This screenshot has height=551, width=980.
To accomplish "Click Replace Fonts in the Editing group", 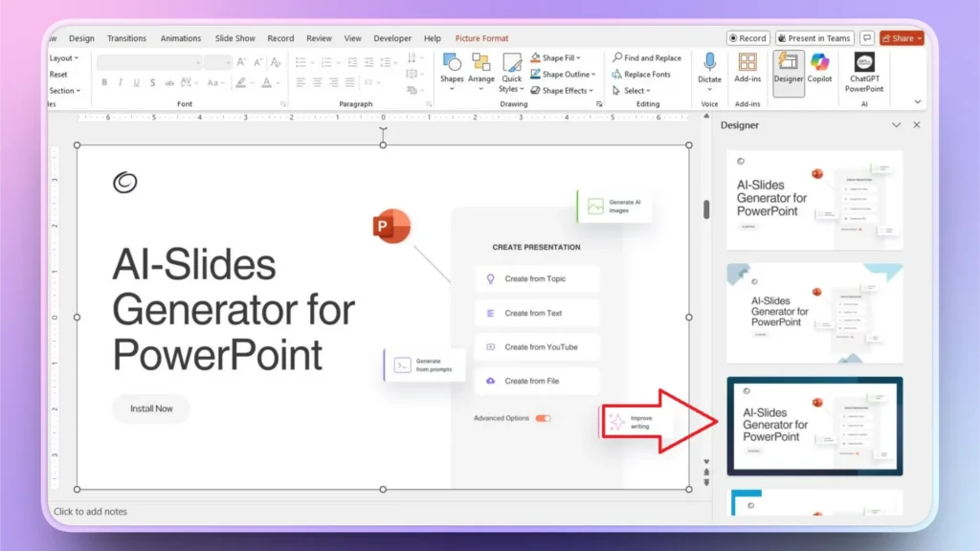I will [641, 74].
